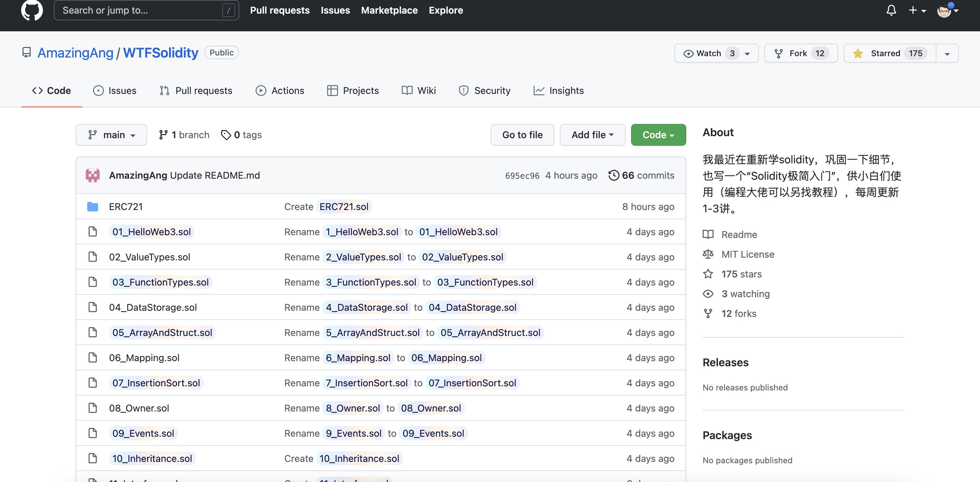
Task: Focus the Search or jump to field
Action: coord(141,10)
